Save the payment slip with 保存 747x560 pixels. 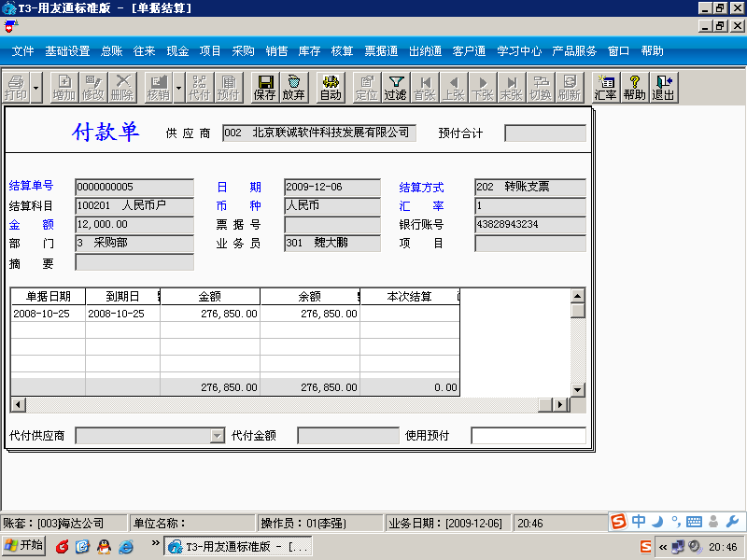click(x=264, y=87)
